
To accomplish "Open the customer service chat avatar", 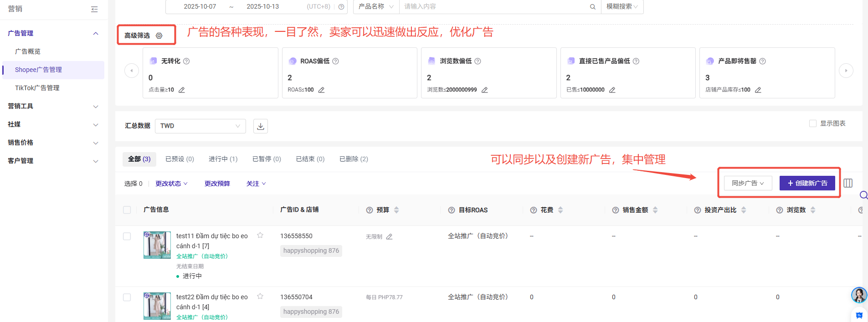I will tap(859, 295).
